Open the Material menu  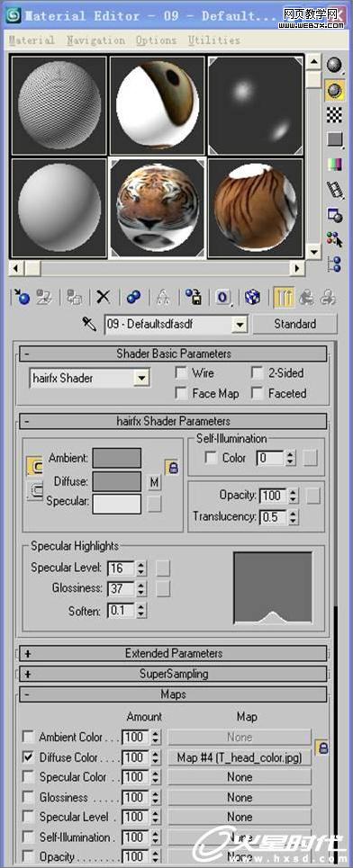click(32, 40)
